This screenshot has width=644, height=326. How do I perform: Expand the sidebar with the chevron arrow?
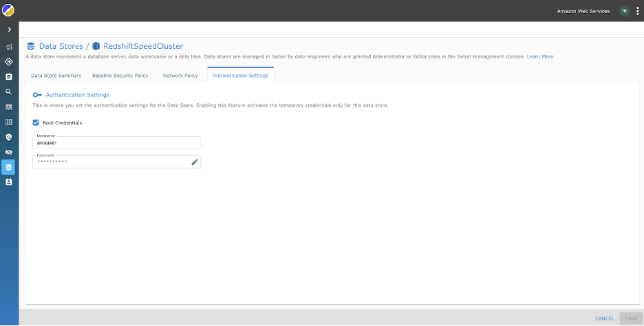click(x=9, y=30)
